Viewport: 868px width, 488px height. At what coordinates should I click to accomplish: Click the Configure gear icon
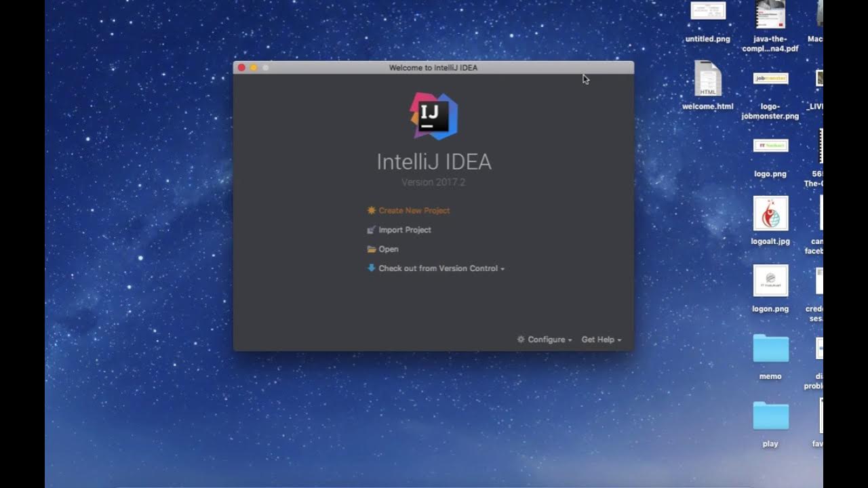point(521,339)
